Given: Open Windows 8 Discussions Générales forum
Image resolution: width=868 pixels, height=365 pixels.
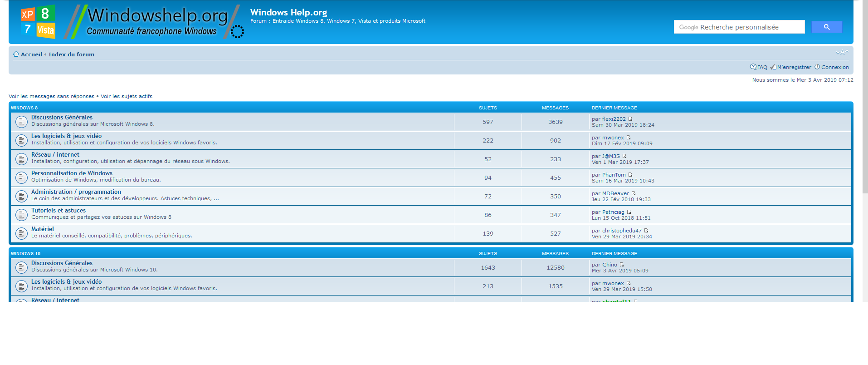Looking at the screenshot, I should point(62,118).
